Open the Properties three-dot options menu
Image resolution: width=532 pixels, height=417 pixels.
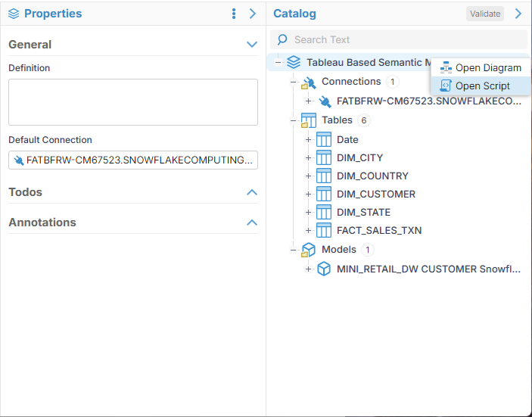point(234,14)
